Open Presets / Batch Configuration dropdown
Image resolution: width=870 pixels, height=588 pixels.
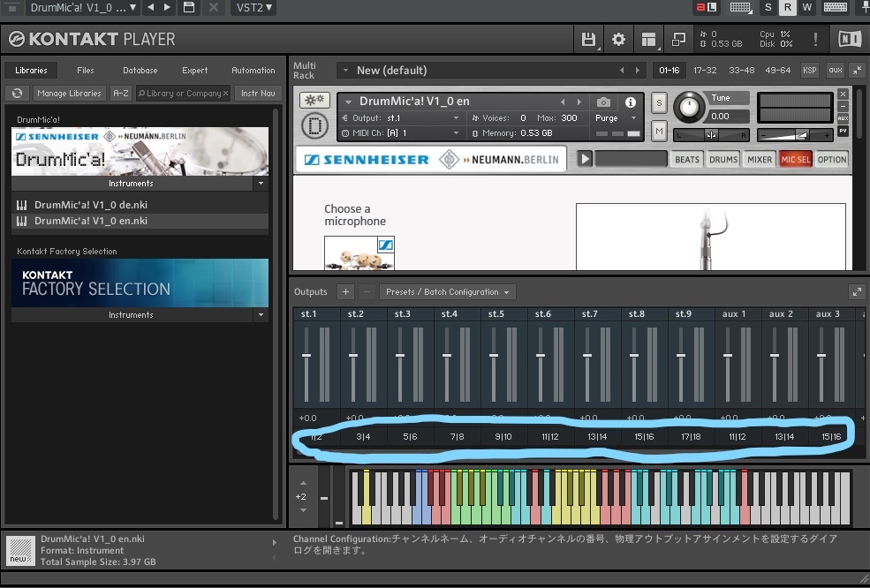(x=449, y=292)
